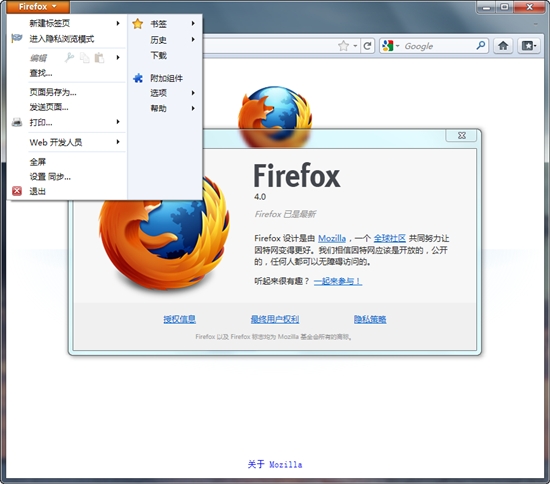Select 进入隐私浏览模式 private browsing entry
The height and width of the screenshot is (484, 550).
pos(62,39)
